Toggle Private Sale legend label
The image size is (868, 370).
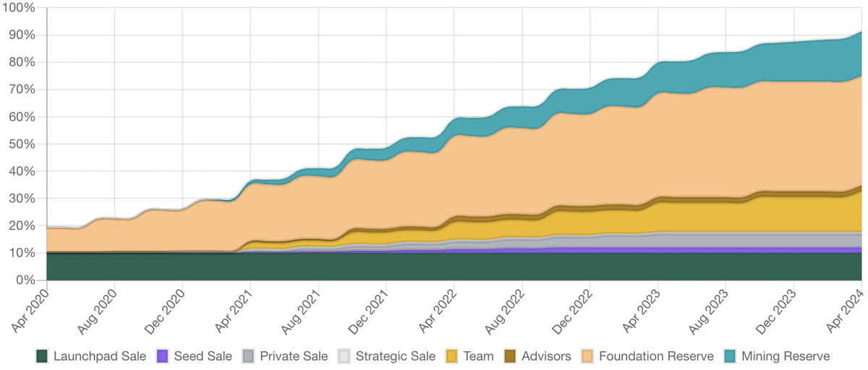(294, 356)
